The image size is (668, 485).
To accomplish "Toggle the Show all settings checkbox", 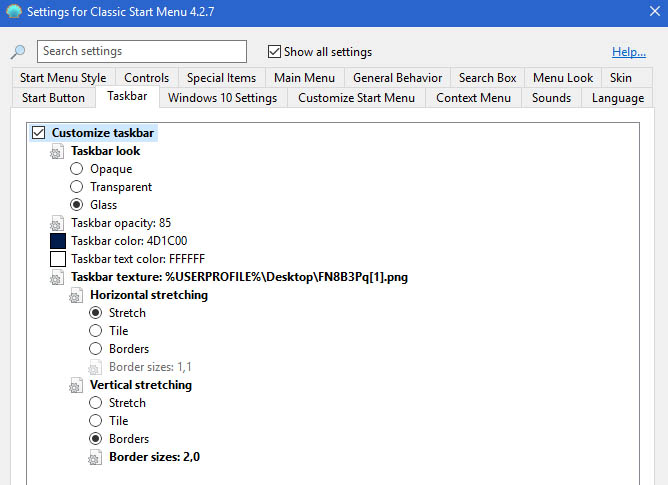I will pos(275,52).
